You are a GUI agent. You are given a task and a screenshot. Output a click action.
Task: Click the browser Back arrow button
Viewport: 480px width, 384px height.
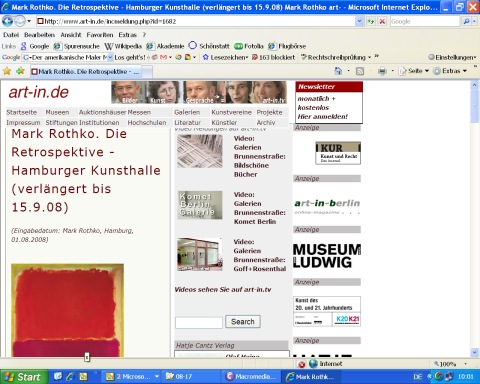click(7, 21)
